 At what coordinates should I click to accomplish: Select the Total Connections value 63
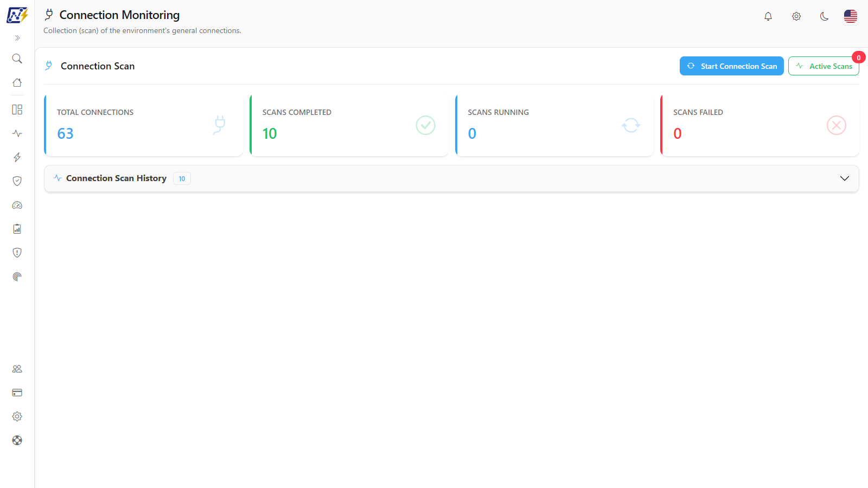[x=66, y=134]
